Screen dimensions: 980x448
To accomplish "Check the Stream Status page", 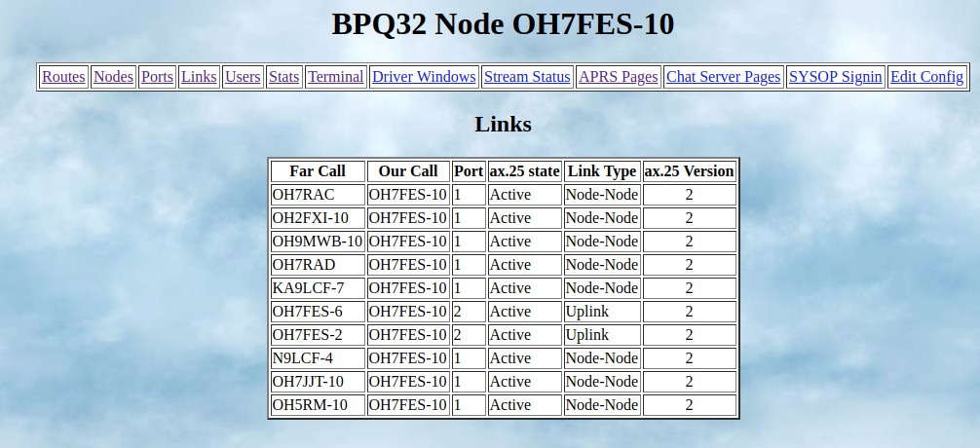I will click(527, 77).
